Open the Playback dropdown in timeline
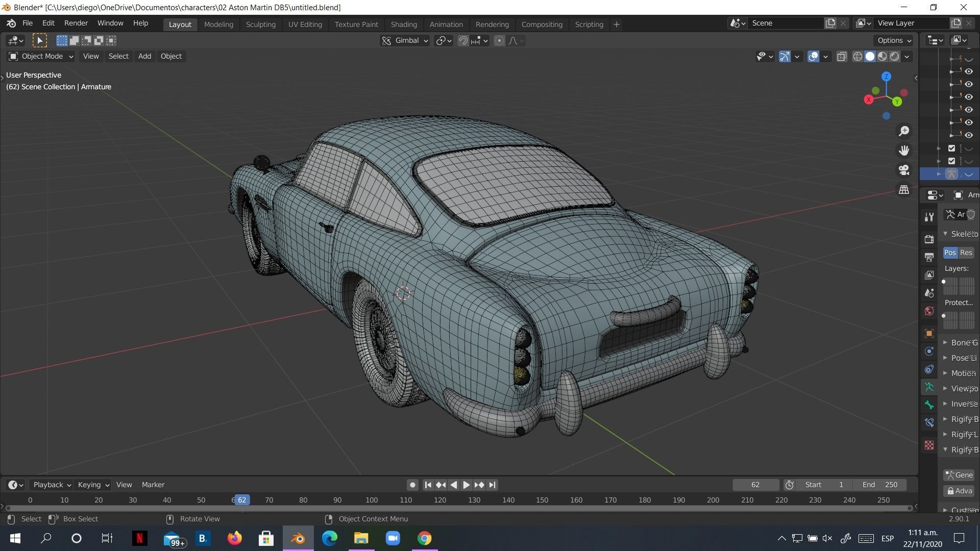The height and width of the screenshot is (551, 980). (52, 485)
